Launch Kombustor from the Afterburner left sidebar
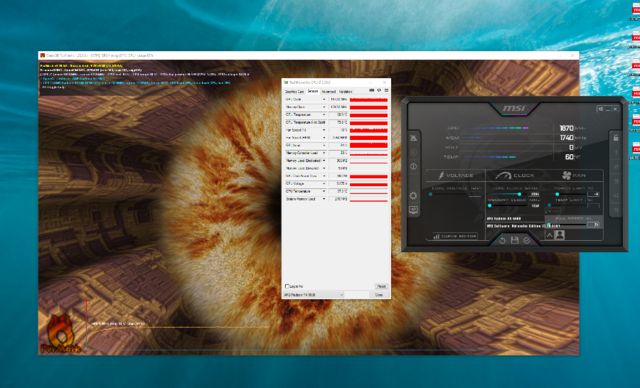Screen dimensions: 640x388 413,138
